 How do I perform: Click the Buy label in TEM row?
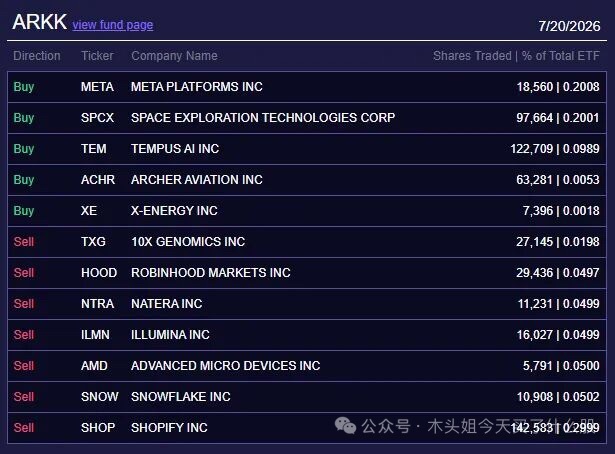click(24, 149)
